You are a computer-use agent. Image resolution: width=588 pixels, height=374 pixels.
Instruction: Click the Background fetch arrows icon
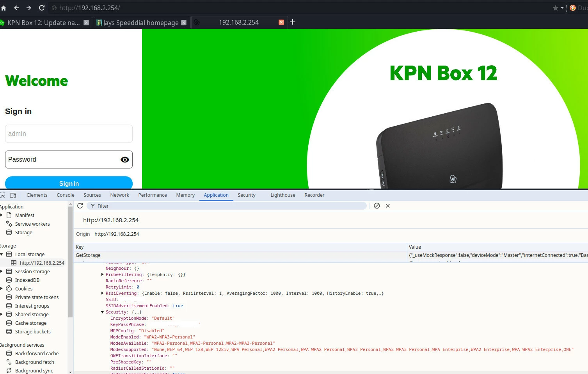click(9, 362)
